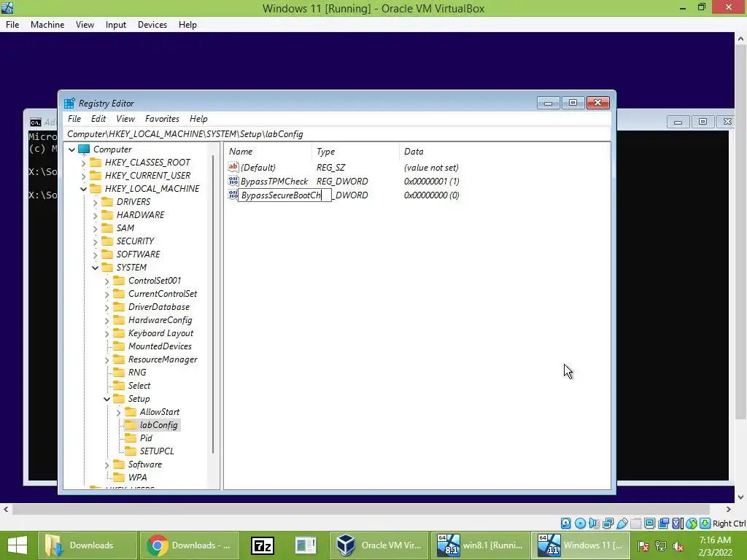Select the WPA key
Screen dimensions: 747x560
(x=137, y=477)
